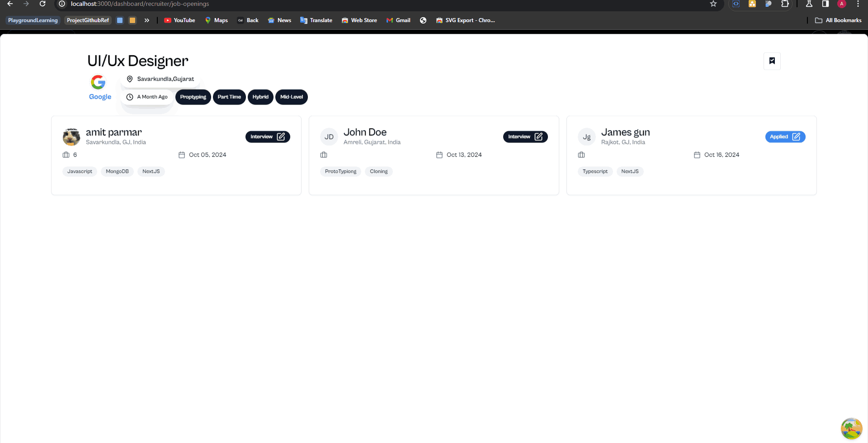Open amit parmar's profile avatar
Screen dimensions: 868x443
[x=71, y=137]
